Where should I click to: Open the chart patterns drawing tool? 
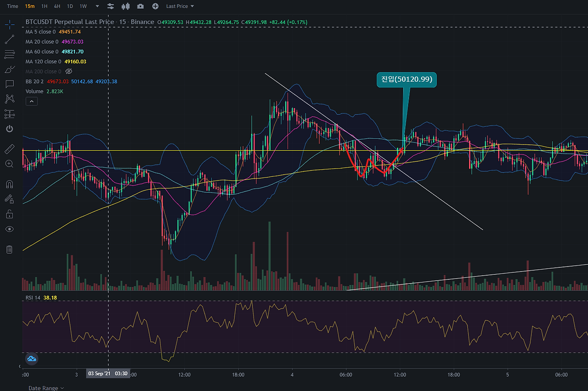click(x=9, y=99)
